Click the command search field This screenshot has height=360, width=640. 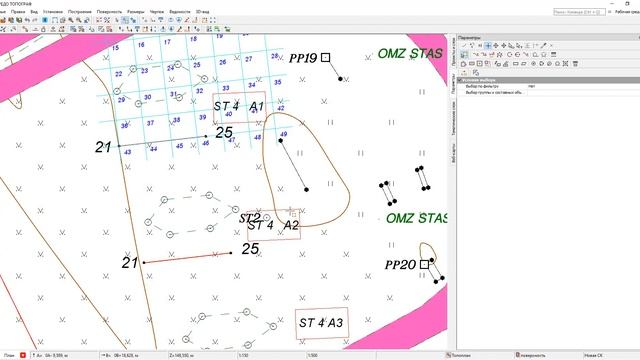pyautogui.click(x=579, y=12)
